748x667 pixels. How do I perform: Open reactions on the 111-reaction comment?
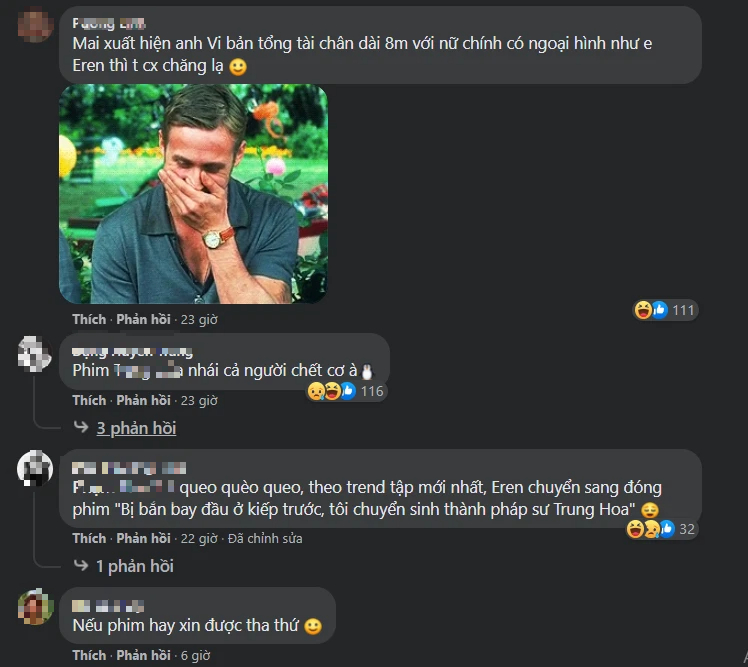665,310
